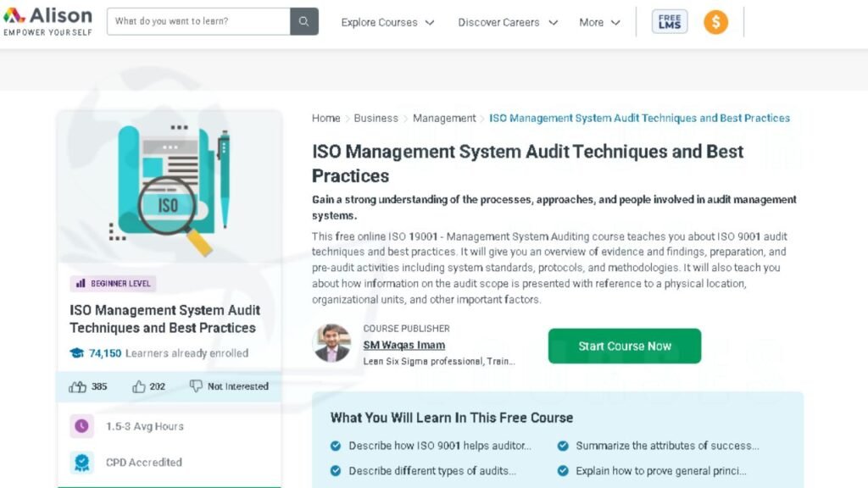Open the Management breadcrumb link
868x488 pixels.
444,118
